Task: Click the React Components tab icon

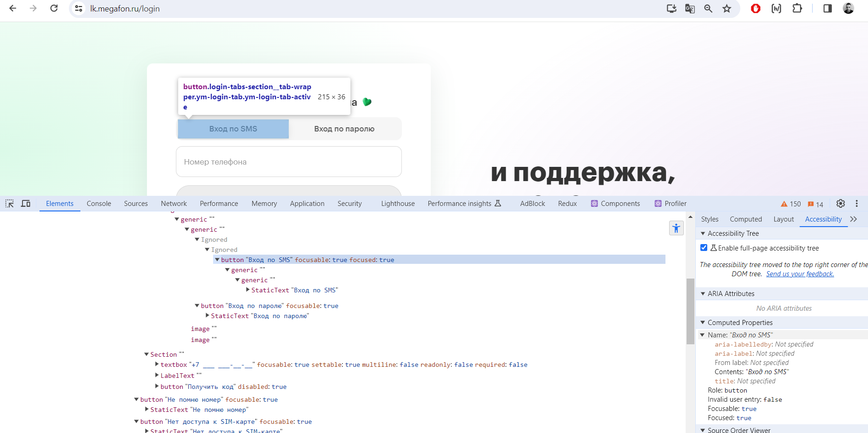Action: coord(594,204)
